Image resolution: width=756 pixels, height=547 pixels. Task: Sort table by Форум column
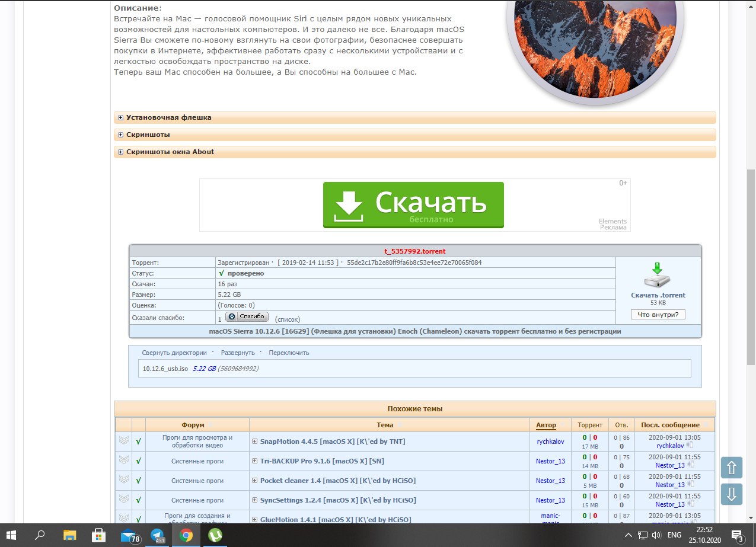pyautogui.click(x=197, y=425)
